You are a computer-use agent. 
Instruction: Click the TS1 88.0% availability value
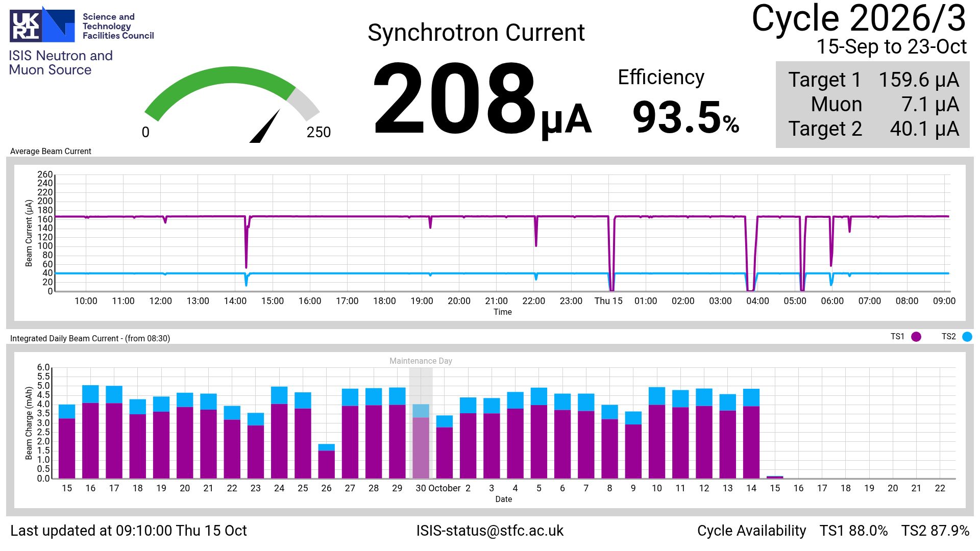(853, 531)
